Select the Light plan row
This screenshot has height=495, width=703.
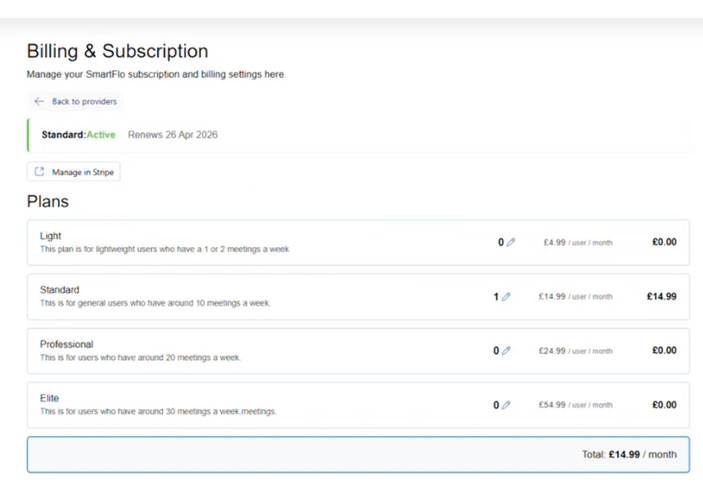(x=358, y=242)
